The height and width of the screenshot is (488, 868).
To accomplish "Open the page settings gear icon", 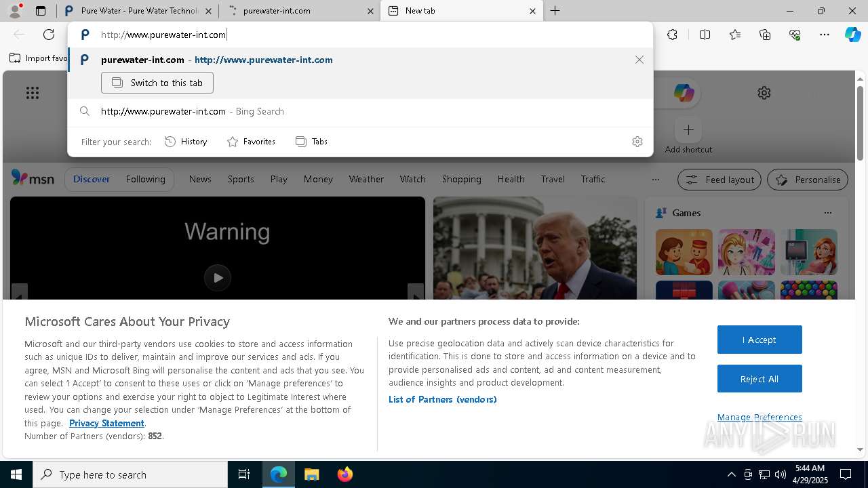I will [x=764, y=93].
